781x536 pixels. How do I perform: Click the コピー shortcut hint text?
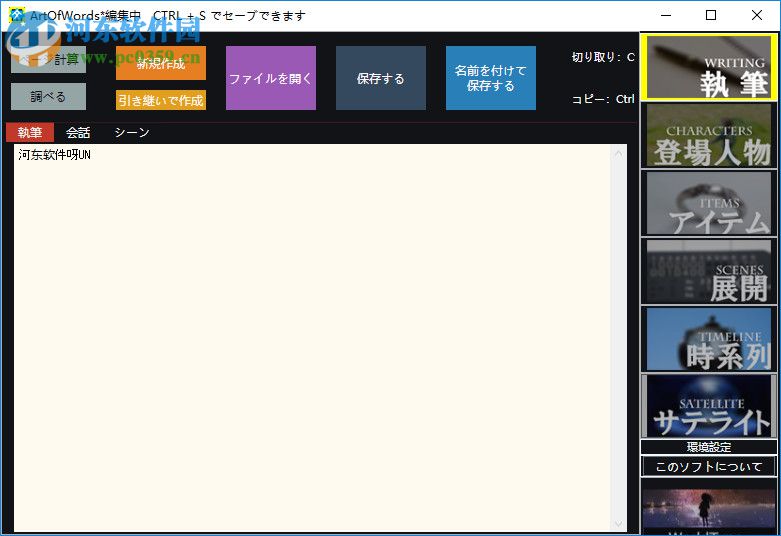(603, 99)
